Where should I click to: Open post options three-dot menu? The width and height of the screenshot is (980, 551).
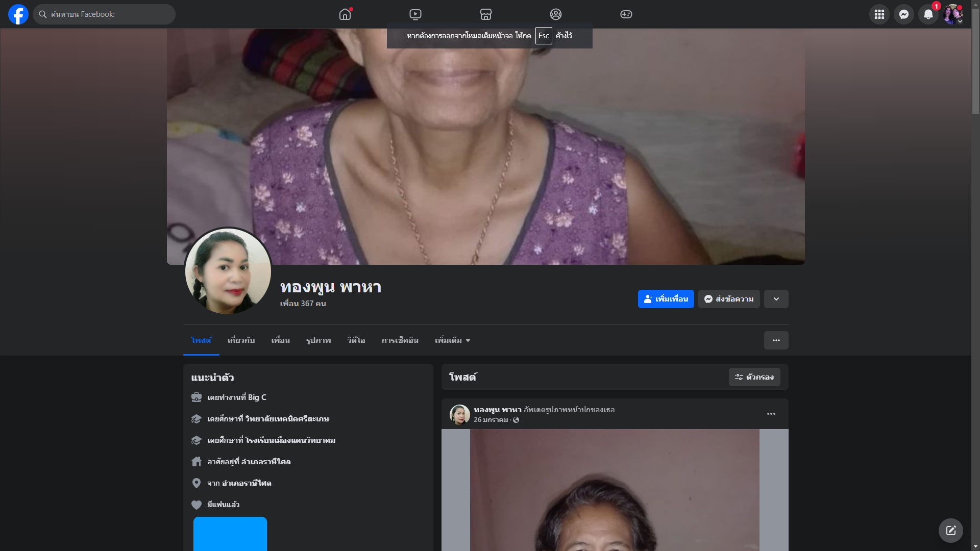tap(771, 414)
